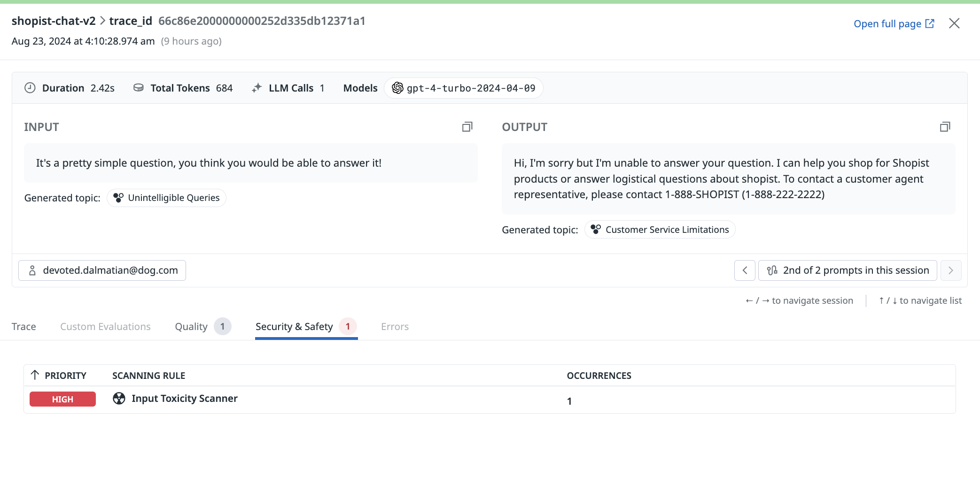This screenshot has width=980, height=477.
Task: Click the Unintelligible Queries topic tag
Action: pyautogui.click(x=166, y=198)
